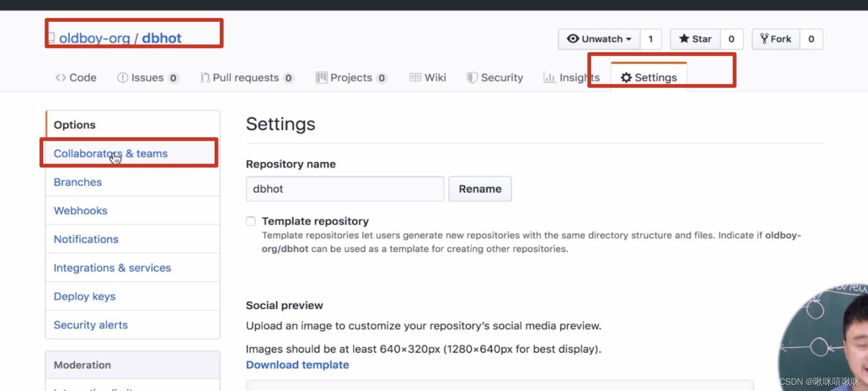868x391 pixels.
Task: Open Branches settings
Action: coord(133,182)
